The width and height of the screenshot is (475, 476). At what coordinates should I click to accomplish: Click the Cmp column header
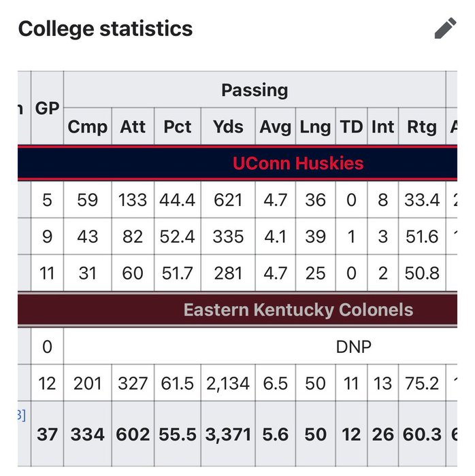coord(87,127)
